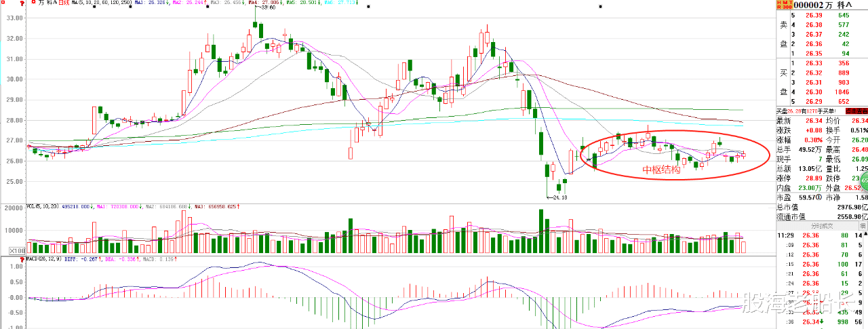Click buy level 1 price 26.33

(x=814, y=63)
